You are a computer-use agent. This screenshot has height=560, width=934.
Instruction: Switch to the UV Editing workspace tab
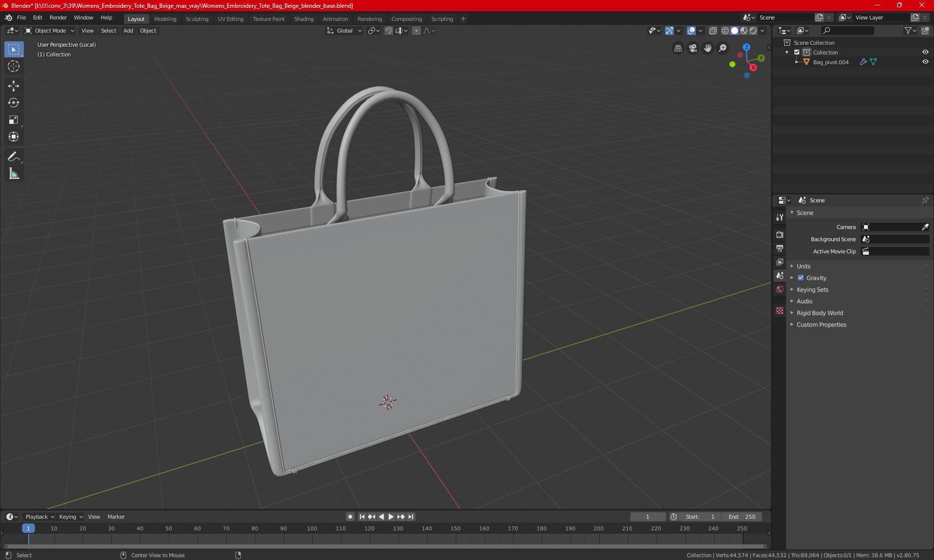[231, 19]
